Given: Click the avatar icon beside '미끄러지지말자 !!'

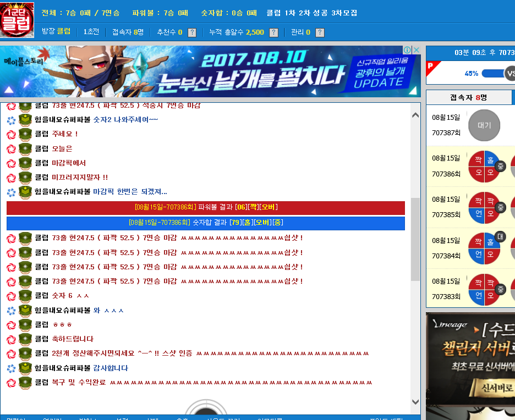Looking at the screenshot, I should coord(25,178).
